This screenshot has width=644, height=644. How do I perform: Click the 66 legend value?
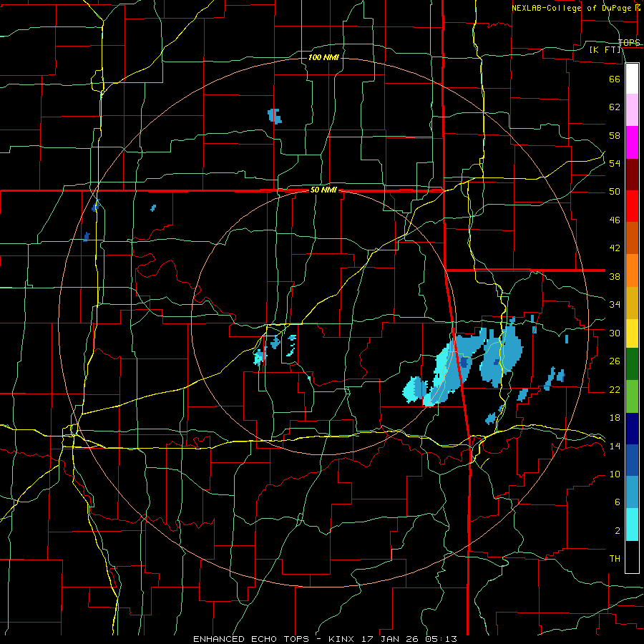tap(615, 79)
